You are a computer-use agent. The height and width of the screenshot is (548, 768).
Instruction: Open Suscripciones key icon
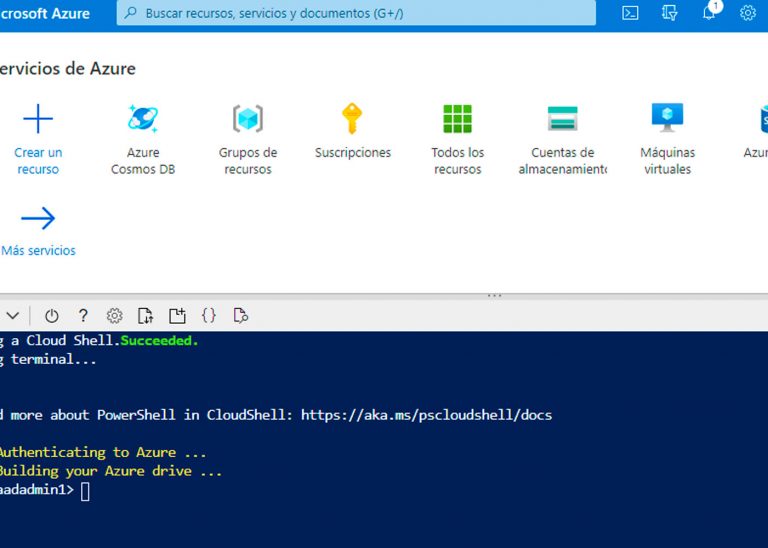352,120
